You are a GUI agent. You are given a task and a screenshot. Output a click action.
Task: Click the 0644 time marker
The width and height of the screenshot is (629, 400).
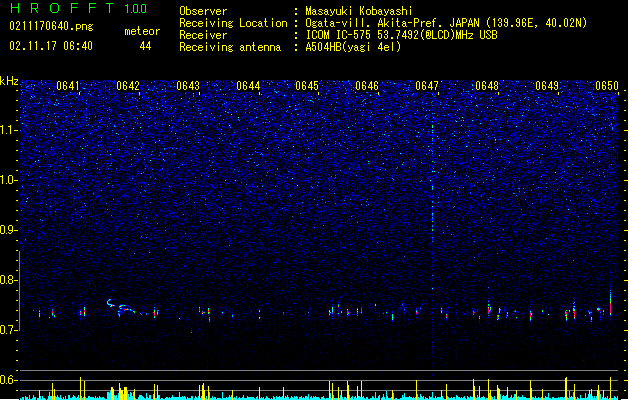point(248,86)
